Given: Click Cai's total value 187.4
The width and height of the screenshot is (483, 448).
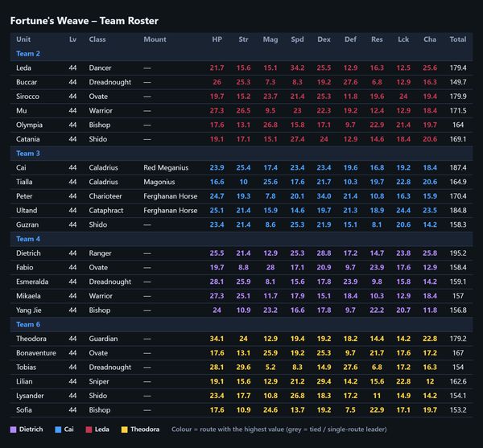Looking at the screenshot, I should point(458,167).
